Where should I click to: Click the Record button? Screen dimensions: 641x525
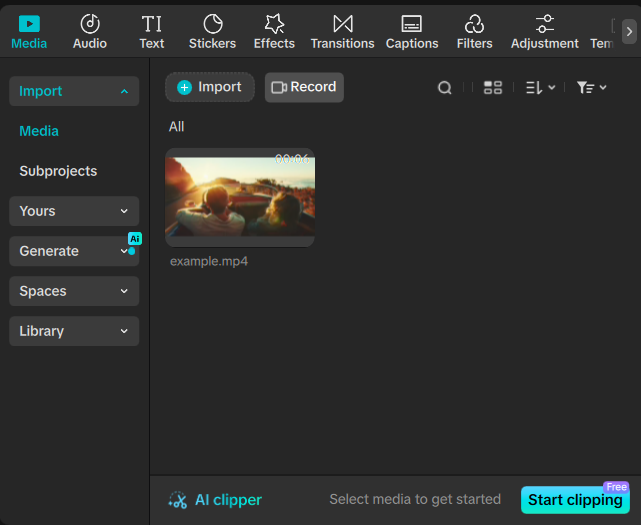coord(304,87)
